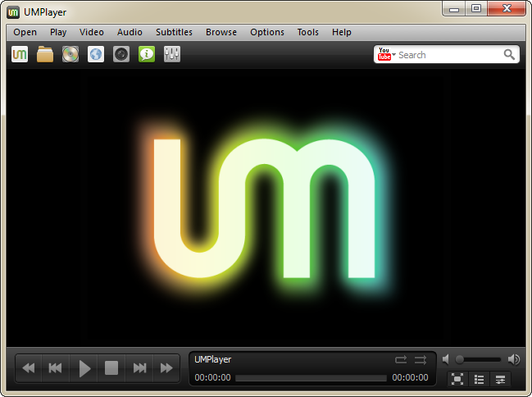Open the equalizer sliders icon
The height and width of the screenshot is (397, 532).
(172, 54)
